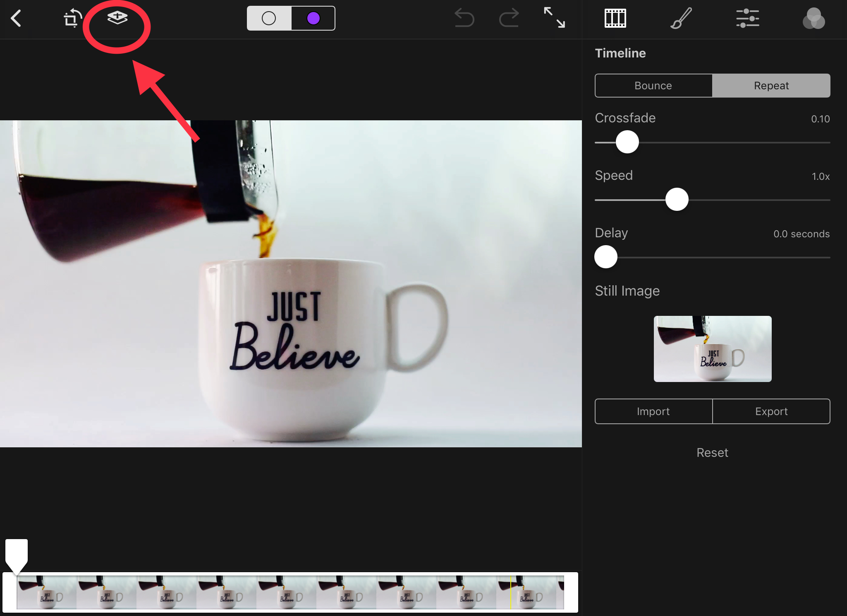
Task: Click the redo arrow
Action: click(509, 18)
